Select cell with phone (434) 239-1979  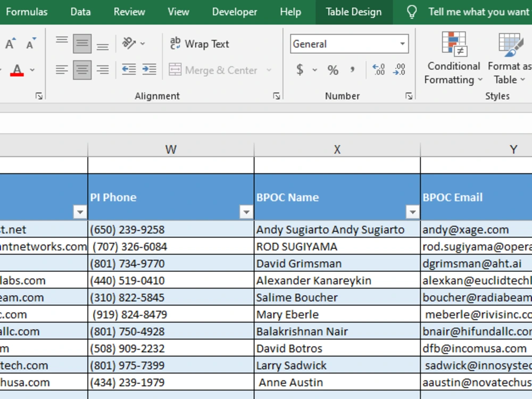(171, 382)
